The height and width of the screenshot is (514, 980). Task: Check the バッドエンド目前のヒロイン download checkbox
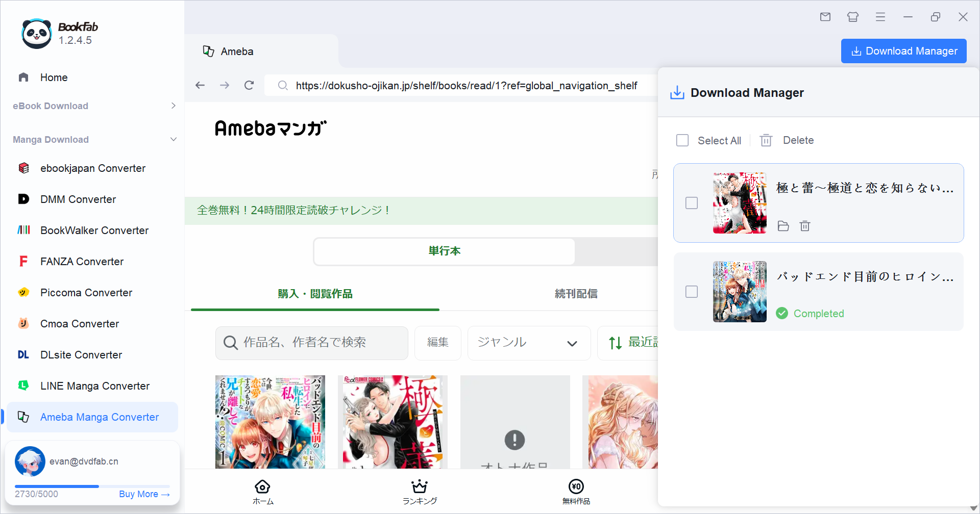(x=692, y=292)
